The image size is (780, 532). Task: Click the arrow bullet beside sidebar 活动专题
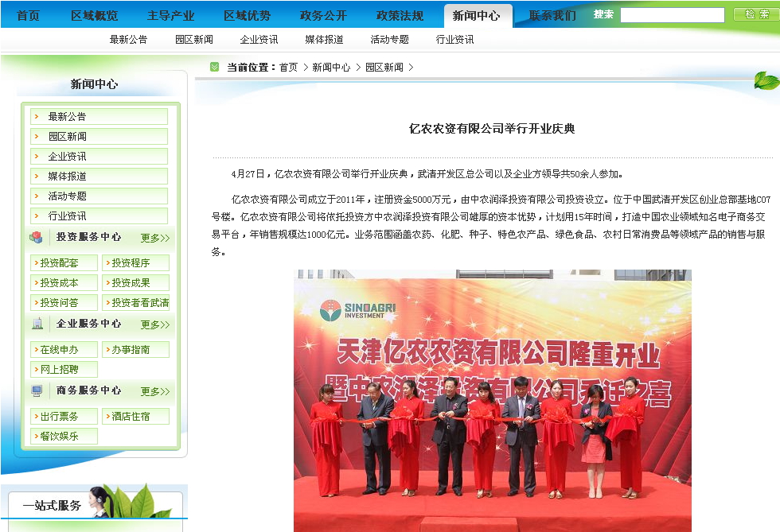pyautogui.click(x=37, y=196)
